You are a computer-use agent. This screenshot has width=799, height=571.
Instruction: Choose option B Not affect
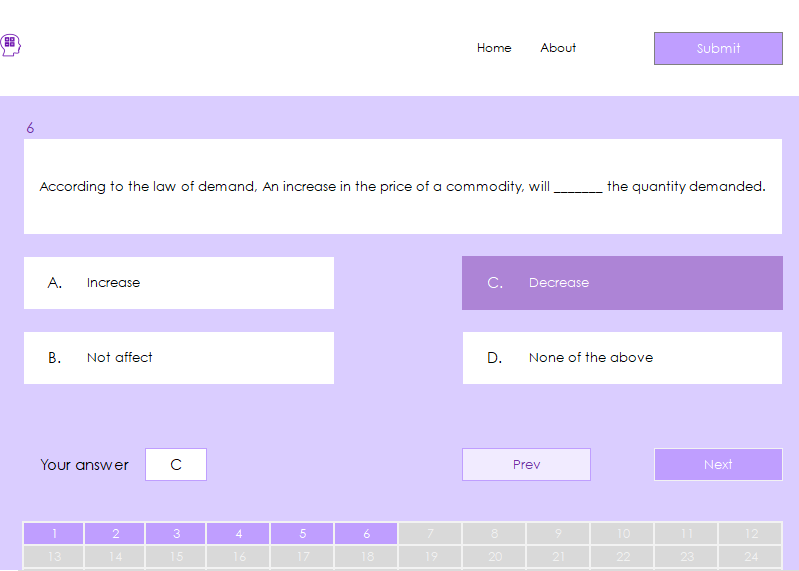tap(179, 358)
